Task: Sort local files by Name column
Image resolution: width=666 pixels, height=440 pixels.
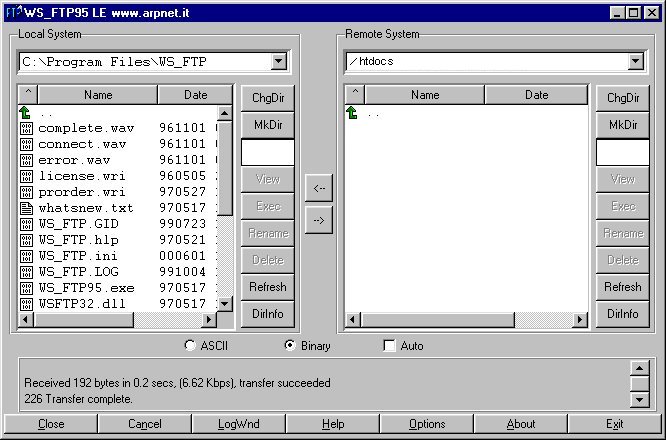Action: (x=98, y=95)
